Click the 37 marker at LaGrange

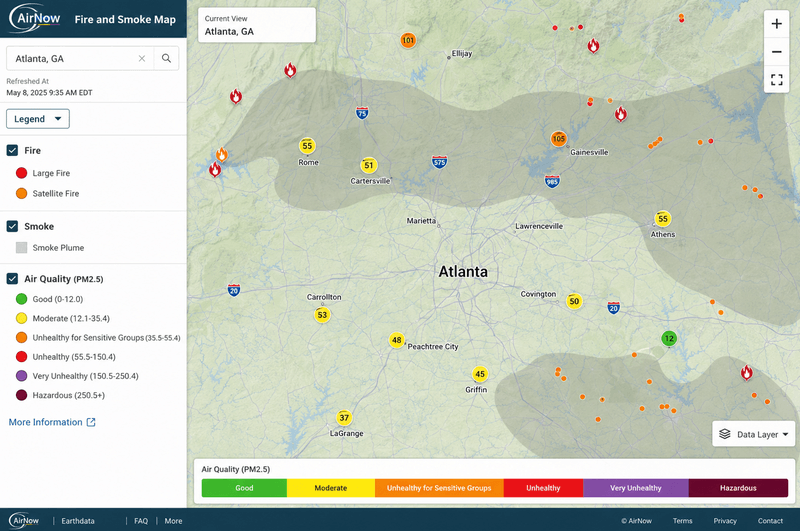tap(344, 418)
